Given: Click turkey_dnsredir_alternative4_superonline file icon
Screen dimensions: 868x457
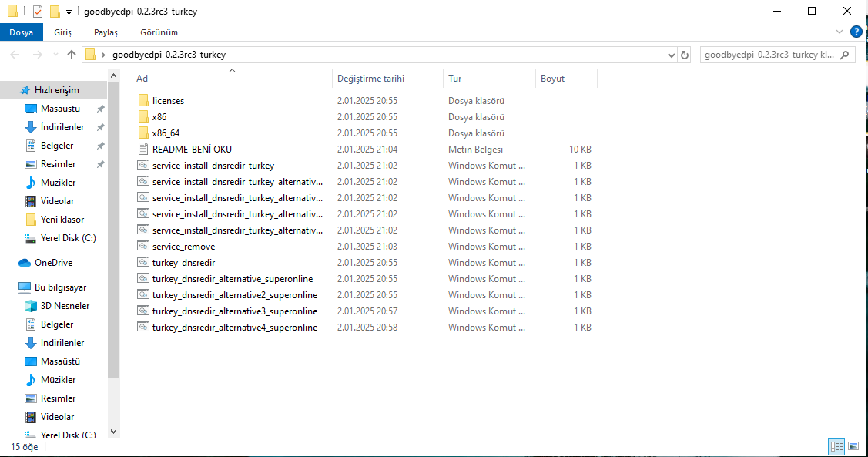Looking at the screenshot, I should [x=143, y=327].
